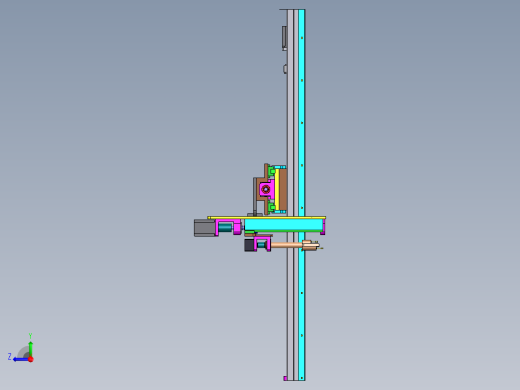Select the teal coupling beside the small black motor
This screenshot has height=390, width=520.
[x=261, y=245]
